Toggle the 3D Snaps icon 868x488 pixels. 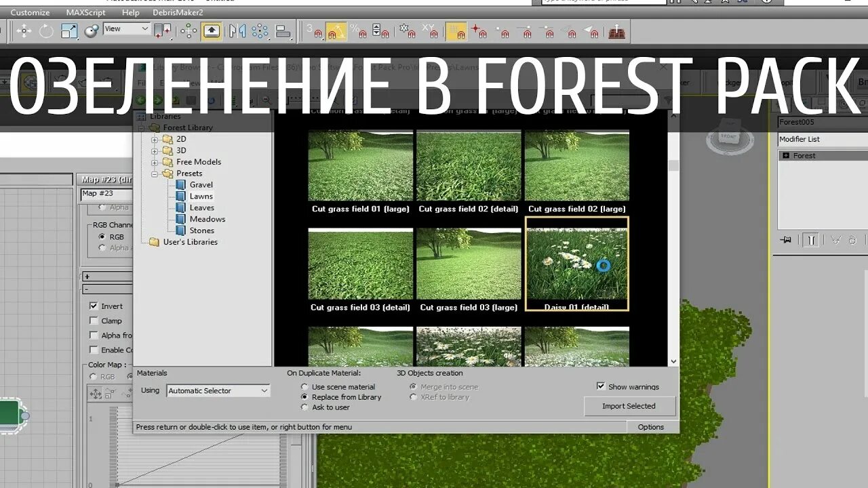tap(315, 30)
